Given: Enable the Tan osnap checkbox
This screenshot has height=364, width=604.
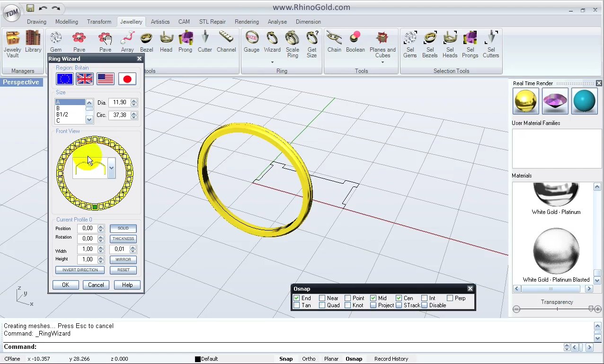Looking at the screenshot, I should tap(297, 305).
